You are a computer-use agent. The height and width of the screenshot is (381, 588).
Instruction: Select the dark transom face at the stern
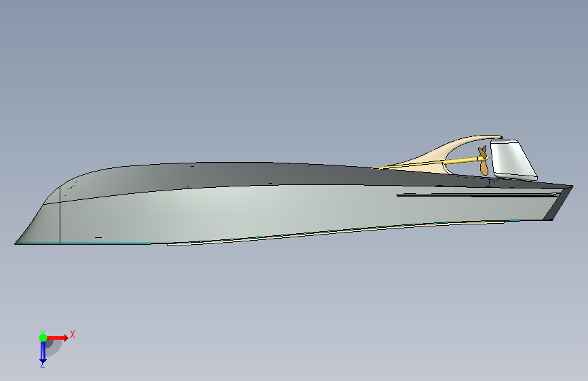(x=560, y=203)
